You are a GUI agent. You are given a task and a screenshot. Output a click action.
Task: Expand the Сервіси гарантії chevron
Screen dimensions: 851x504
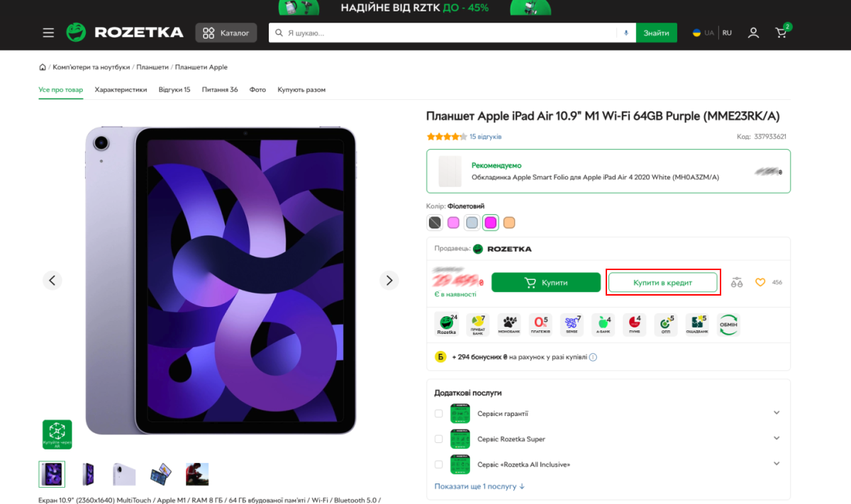[x=777, y=413]
